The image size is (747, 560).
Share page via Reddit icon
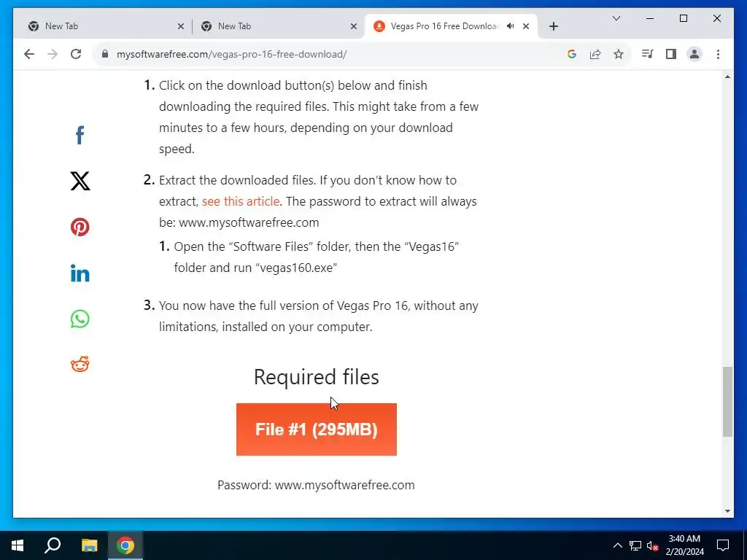[80, 365]
